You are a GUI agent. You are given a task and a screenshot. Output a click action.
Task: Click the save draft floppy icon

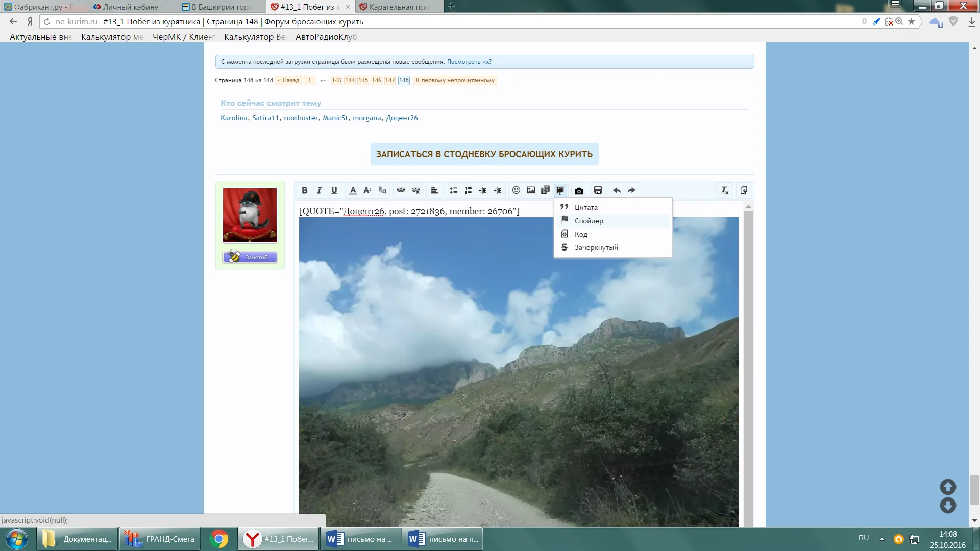coord(598,190)
